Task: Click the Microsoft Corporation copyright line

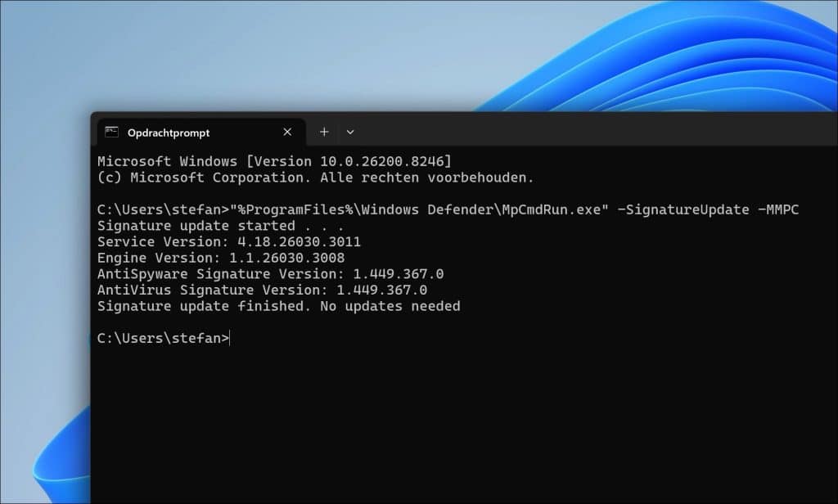Action: [x=315, y=178]
